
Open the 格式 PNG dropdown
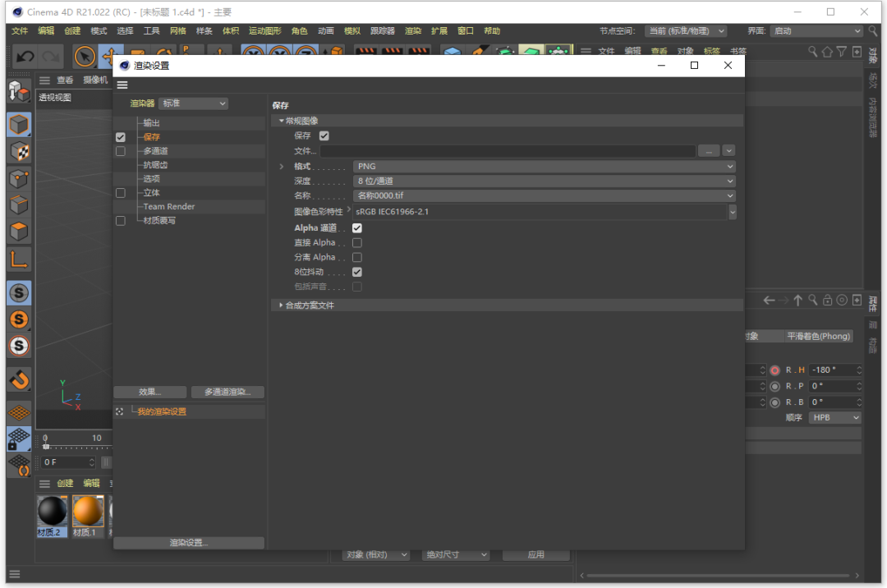coord(544,167)
